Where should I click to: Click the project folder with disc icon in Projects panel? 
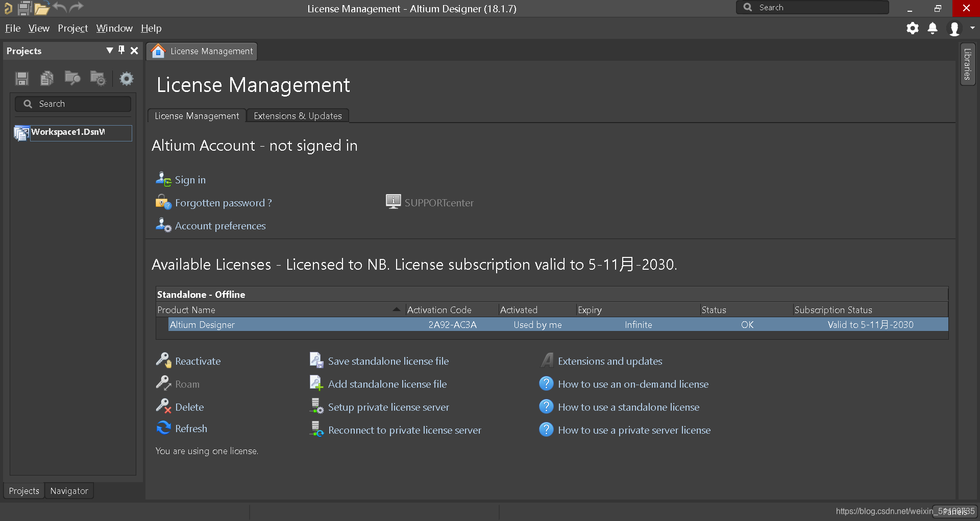[x=97, y=78]
